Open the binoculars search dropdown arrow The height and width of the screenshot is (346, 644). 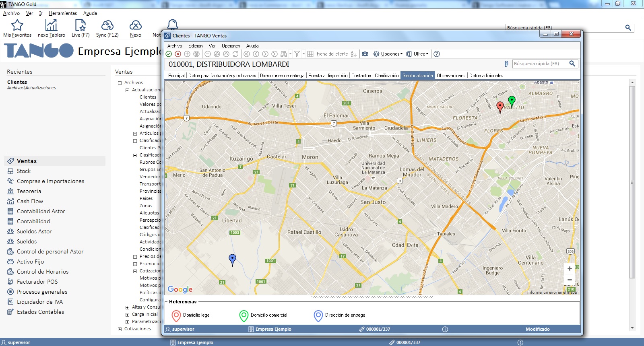click(290, 54)
